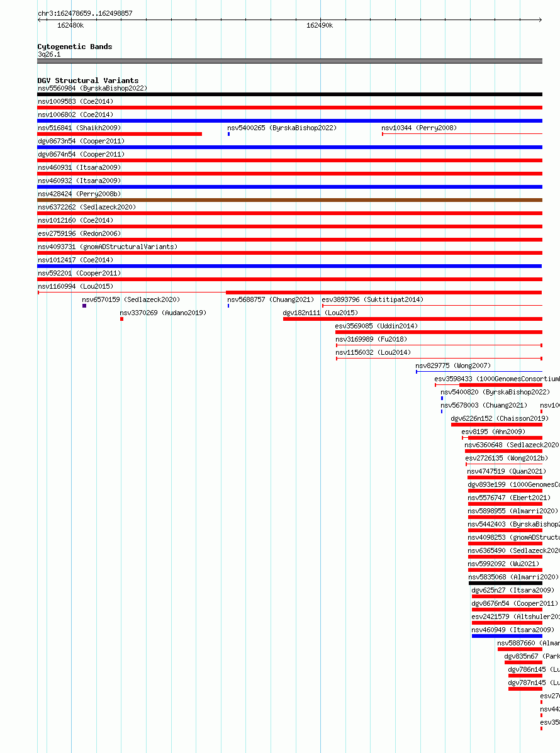560x753 pixels.
Task: Click the nsv6365490 (Sedlazeck2020 label
Action: 514,550
